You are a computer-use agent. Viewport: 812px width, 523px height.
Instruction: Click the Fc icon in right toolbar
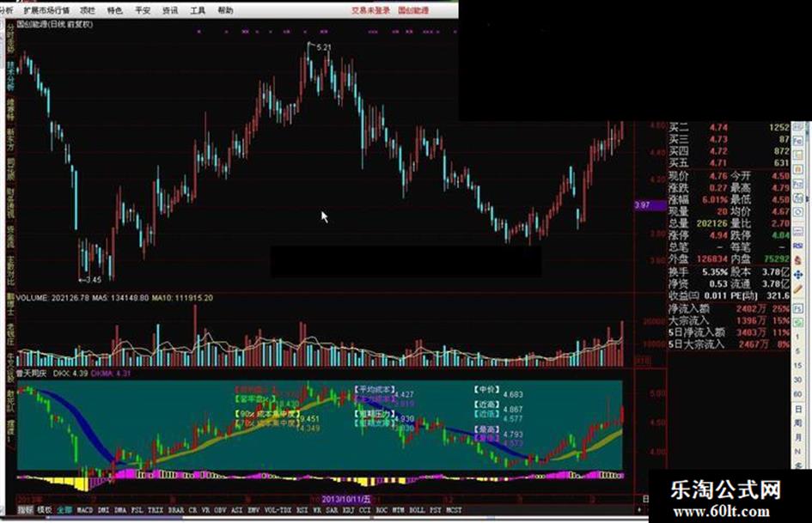coord(797,141)
